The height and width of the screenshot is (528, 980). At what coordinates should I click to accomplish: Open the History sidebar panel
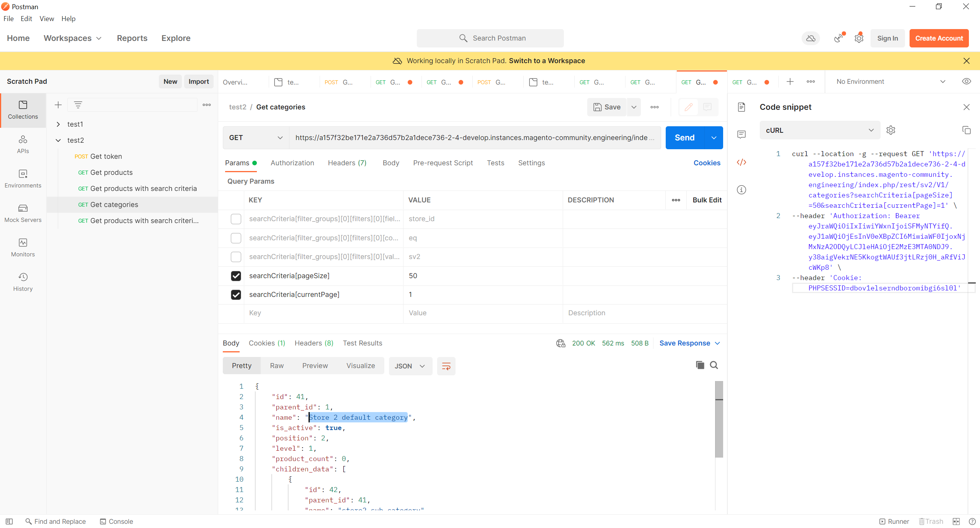23,282
